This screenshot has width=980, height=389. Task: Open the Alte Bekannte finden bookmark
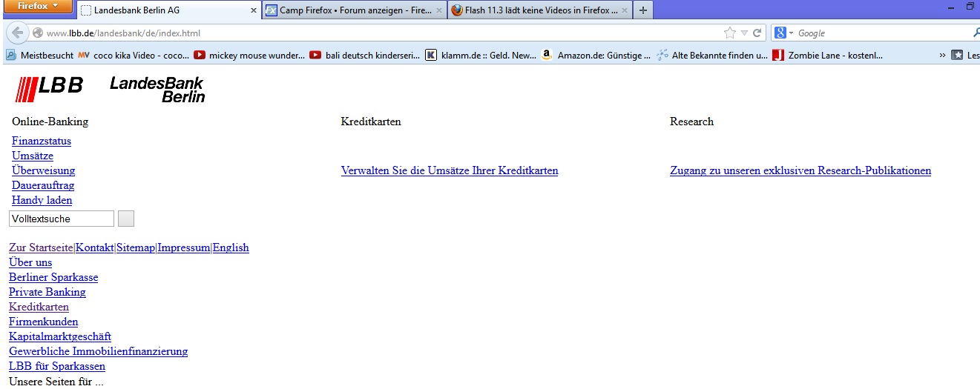point(712,55)
